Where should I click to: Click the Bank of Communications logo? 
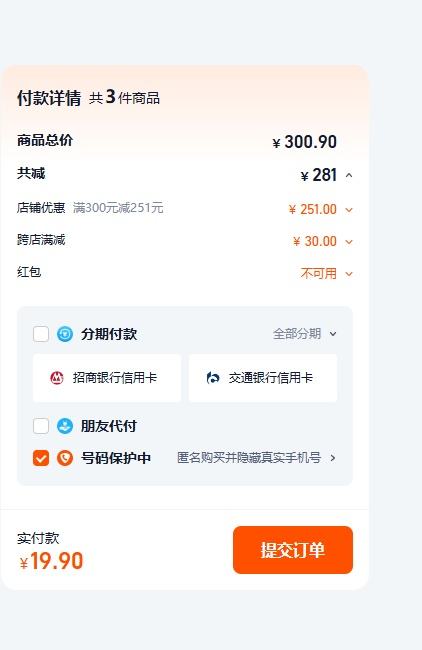coord(213,378)
